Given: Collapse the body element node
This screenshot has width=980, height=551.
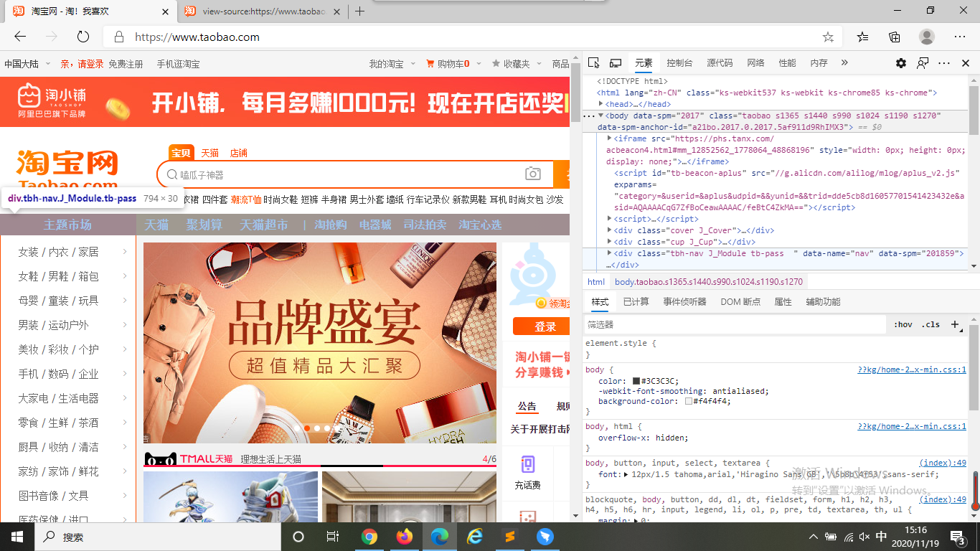Looking at the screenshot, I should (x=601, y=116).
